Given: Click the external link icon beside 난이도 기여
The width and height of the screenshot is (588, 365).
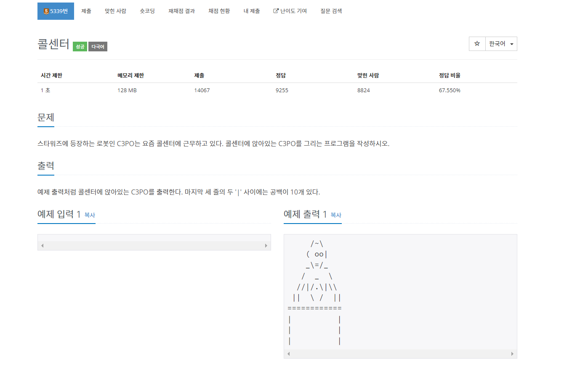Looking at the screenshot, I should (276, 11).
